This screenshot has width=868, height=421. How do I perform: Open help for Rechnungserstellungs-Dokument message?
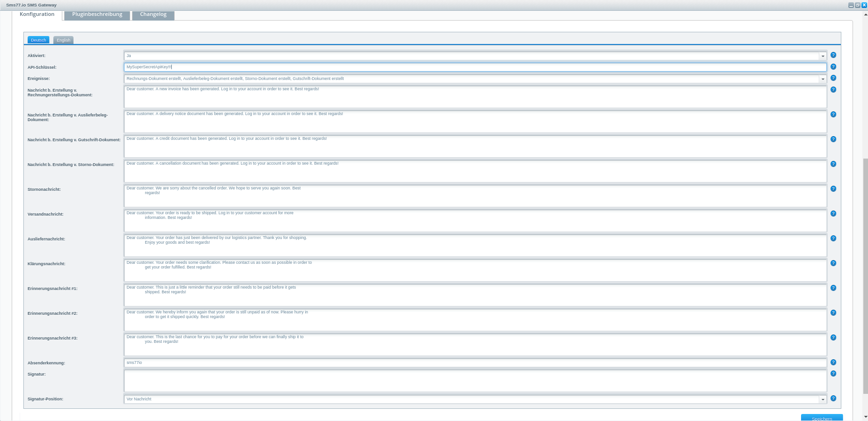click(833, 90)
